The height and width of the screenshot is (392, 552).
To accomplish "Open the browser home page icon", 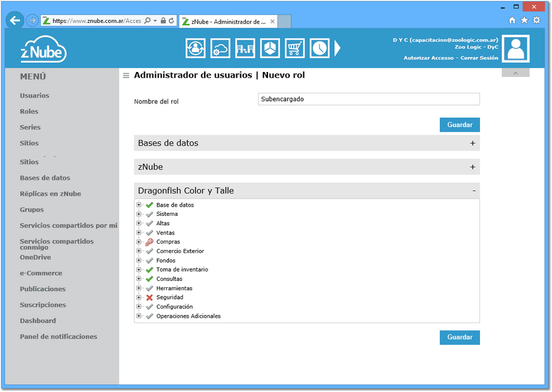I will pyautogui.click(x=512, y=20).
